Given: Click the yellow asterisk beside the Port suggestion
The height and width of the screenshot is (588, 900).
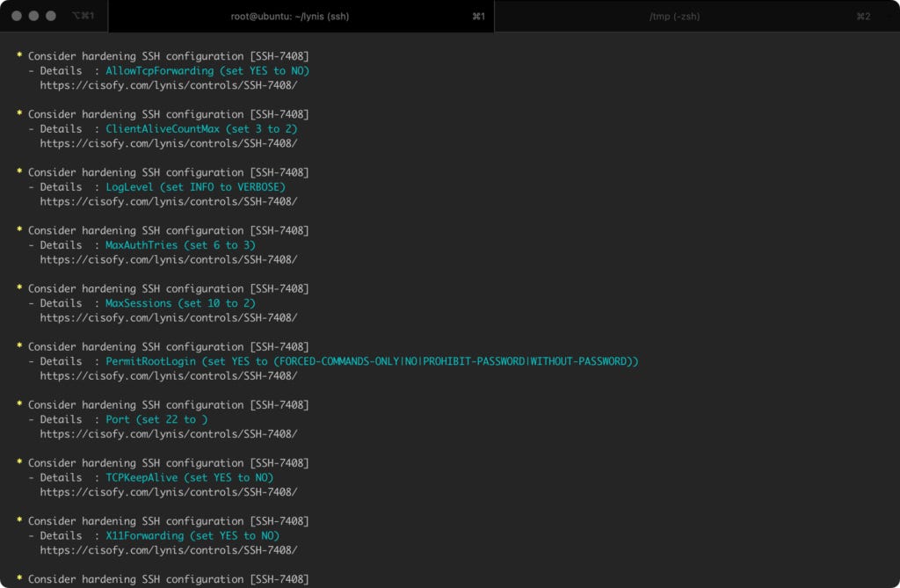Looking at the screenshot, I should pos(19,403).
